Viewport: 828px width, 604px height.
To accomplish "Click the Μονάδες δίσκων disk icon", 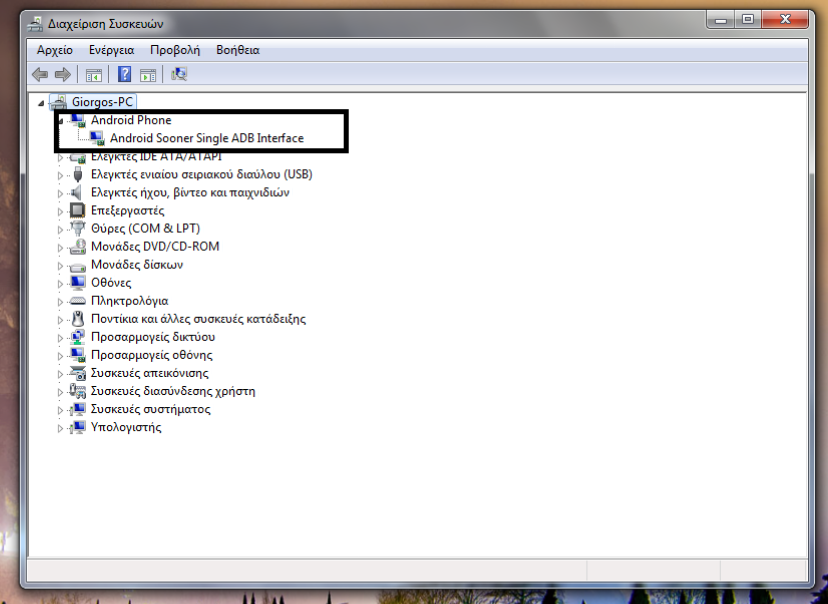I will coord(78,266).
